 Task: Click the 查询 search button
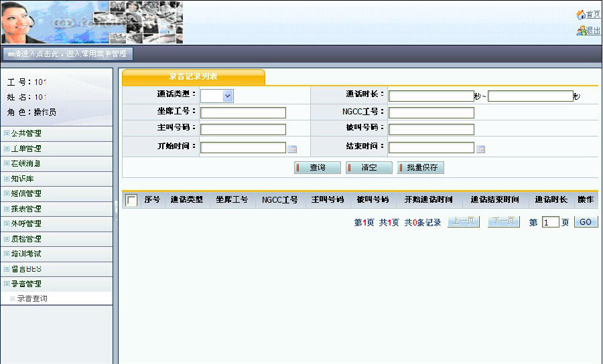coord(318,168)
